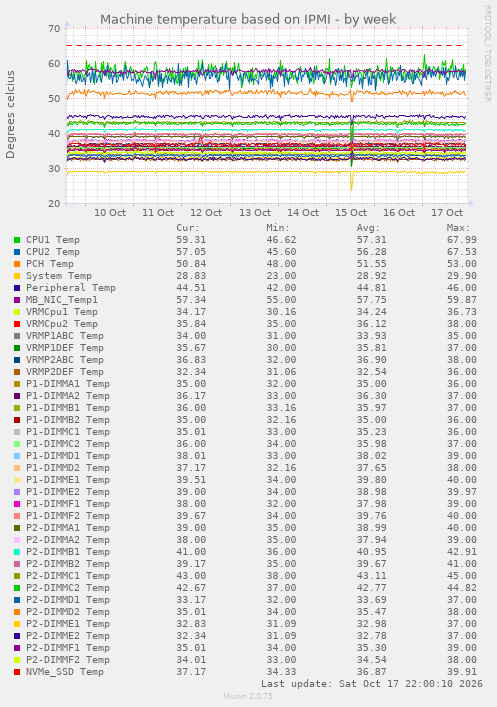Click the 'P2-DIMMA1 Temp' legend label
Viewport: 497px width, 707px height.
(68, 528)
